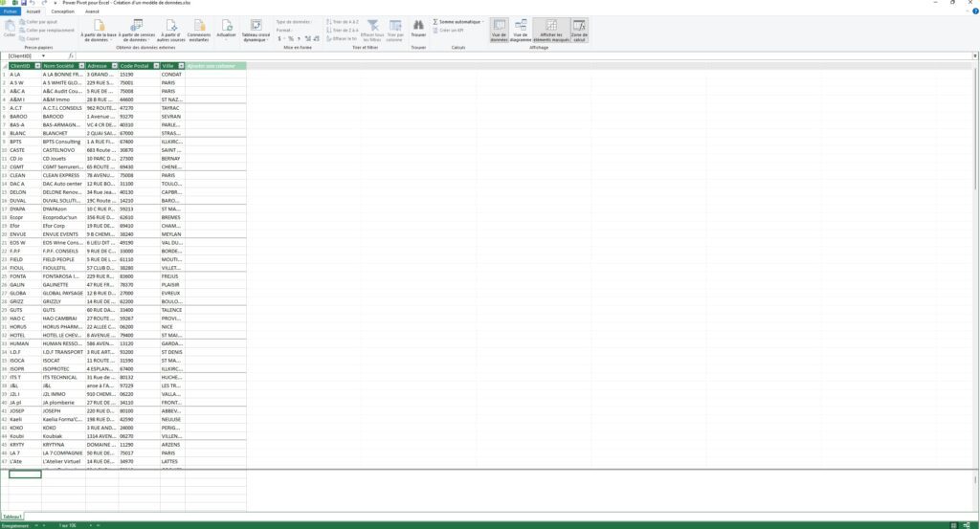The width and height of the screenshot is (980, 529).
Task: Switch to Vue de diagramme
Action: point(520,30)
